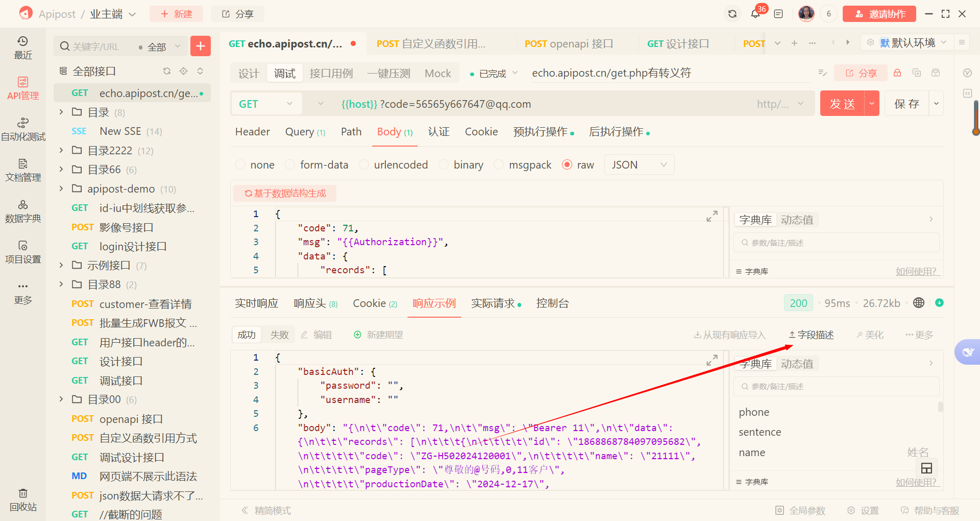Select the login设计接口 API item
Viewport: 980px width, 521px height.
pyautogui.click(x=133, y=246)
